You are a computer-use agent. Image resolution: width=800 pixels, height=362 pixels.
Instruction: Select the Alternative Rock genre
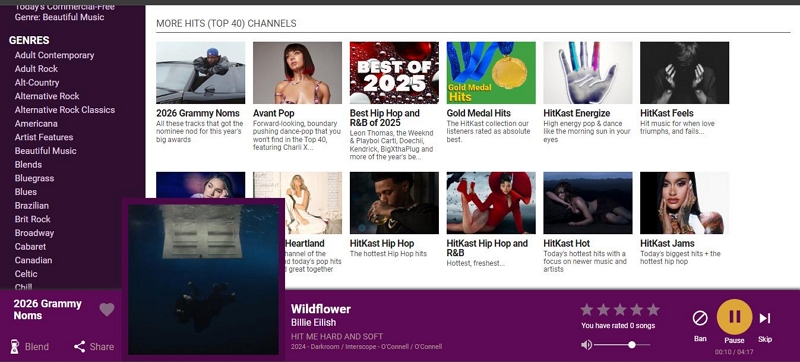click(x=47, y=96)
